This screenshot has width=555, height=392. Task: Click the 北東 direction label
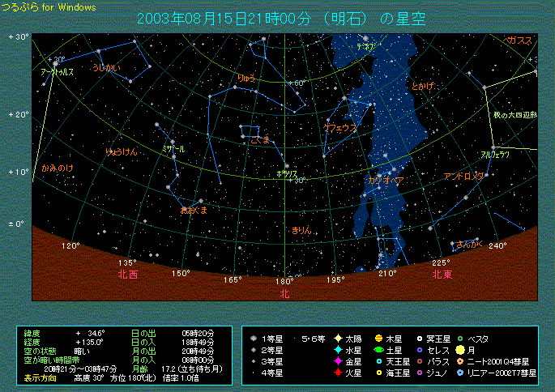coord(442,275)
